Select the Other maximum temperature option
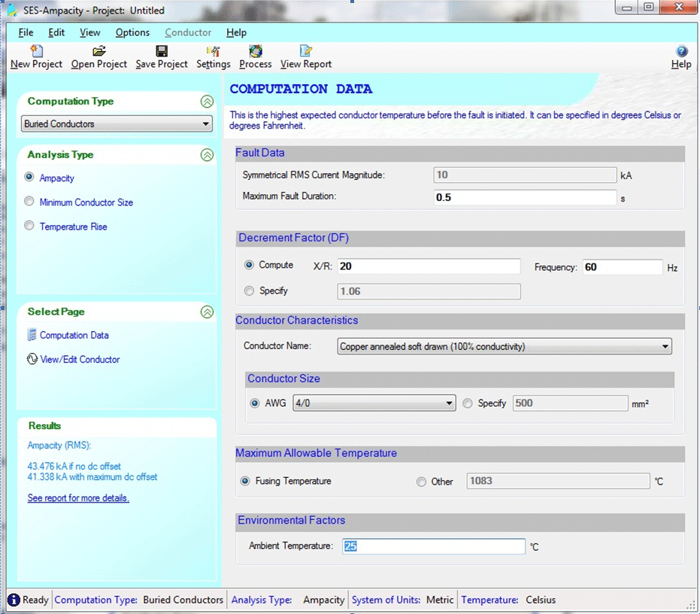 click(421, 482)
